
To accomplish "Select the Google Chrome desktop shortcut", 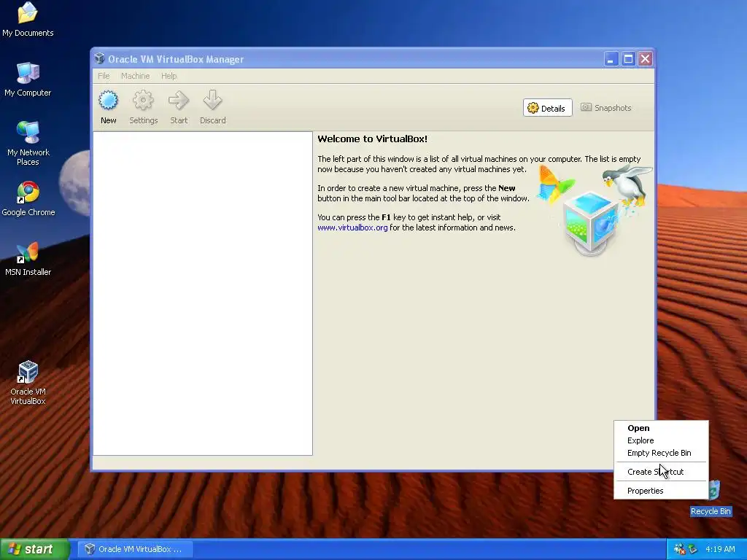I will point(28,199).
